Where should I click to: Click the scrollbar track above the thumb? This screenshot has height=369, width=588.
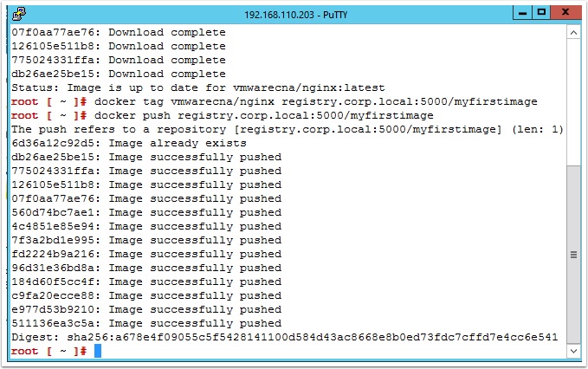click(573, 102)
